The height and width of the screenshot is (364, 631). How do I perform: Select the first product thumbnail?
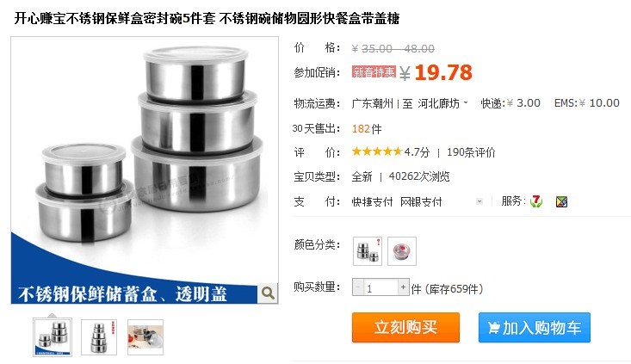point(53,337)
